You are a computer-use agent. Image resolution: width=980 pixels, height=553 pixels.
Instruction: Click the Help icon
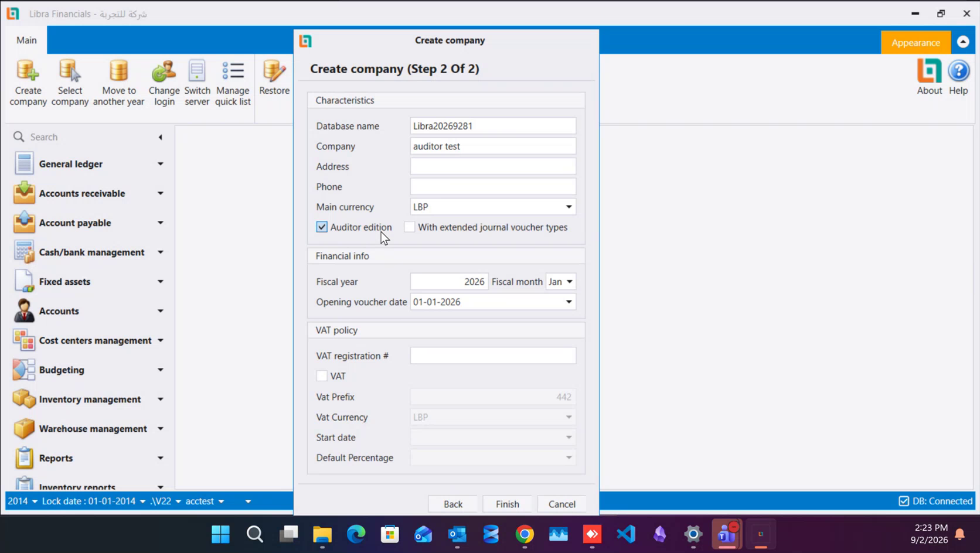pyautogui.click(x=958, y=77)
